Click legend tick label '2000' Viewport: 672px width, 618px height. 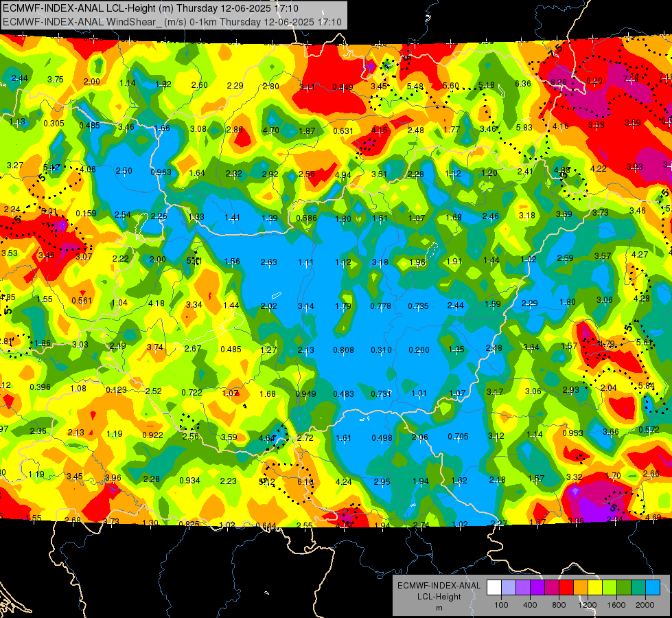coord(645,605)
